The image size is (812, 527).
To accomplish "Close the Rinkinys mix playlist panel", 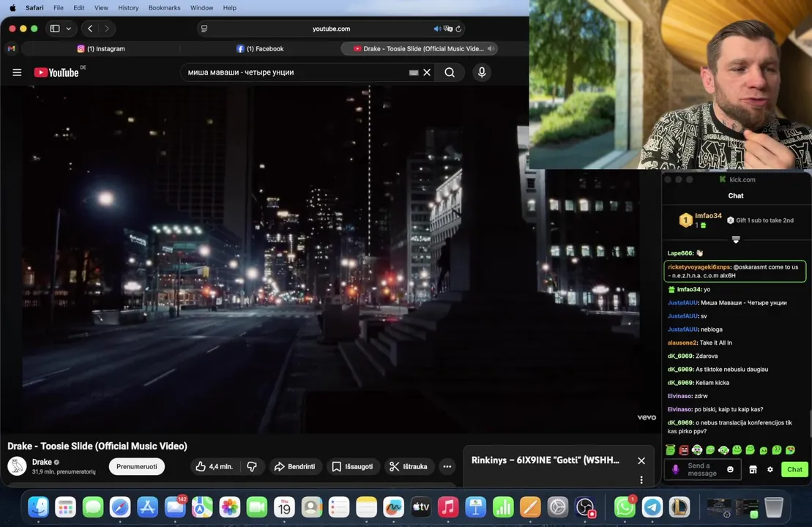I will 641,460.
